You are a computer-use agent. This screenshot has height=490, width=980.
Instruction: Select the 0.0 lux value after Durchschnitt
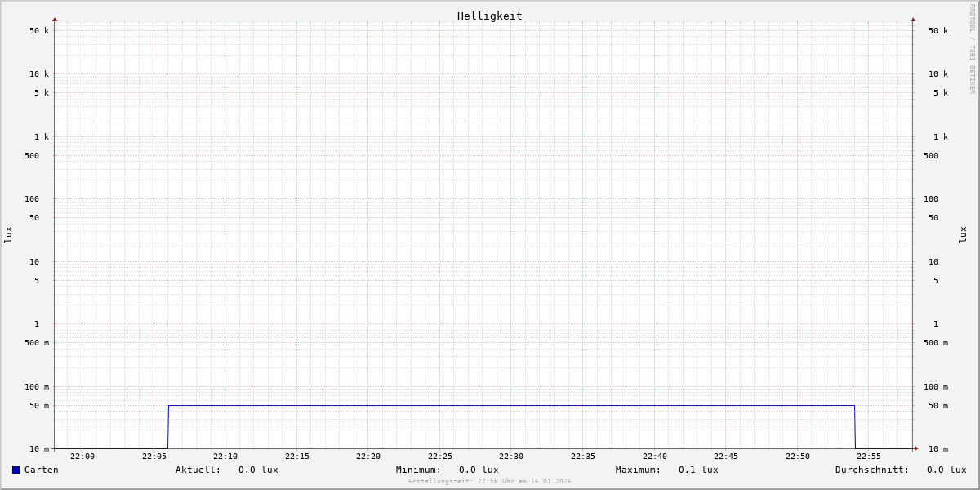(x=947, y=470)
